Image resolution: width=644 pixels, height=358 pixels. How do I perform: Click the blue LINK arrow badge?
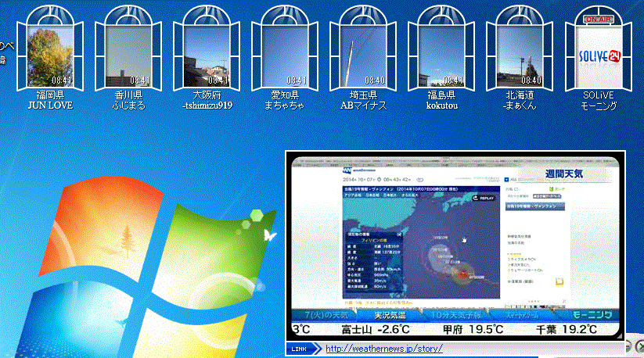point(304,349)
